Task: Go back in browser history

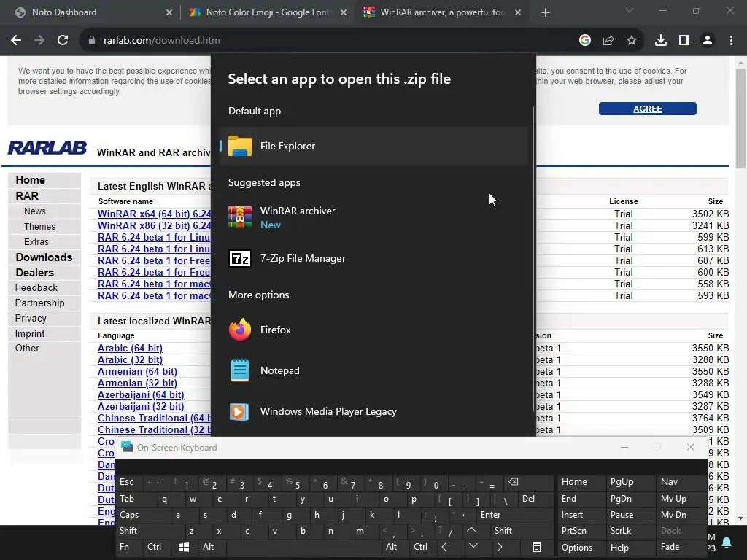Action: 16,41
